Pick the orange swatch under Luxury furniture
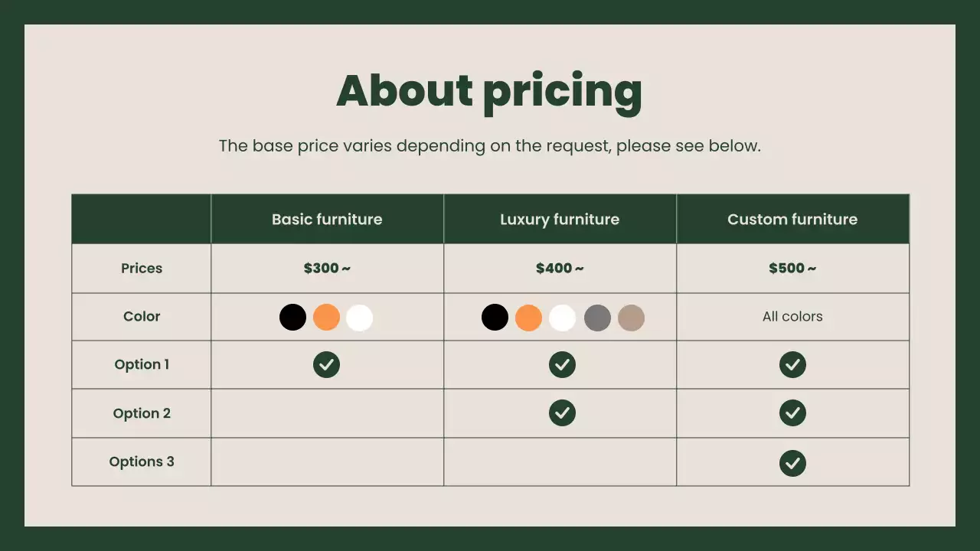 coord(528,317)
